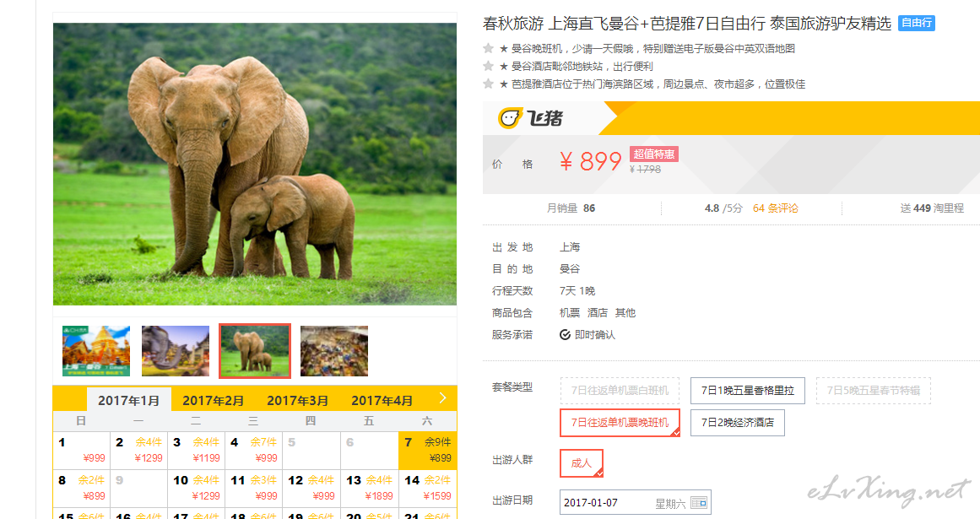Pick January 11 with 余3件
This screenshot has width=980, height=519.
(x=254, y=489)
